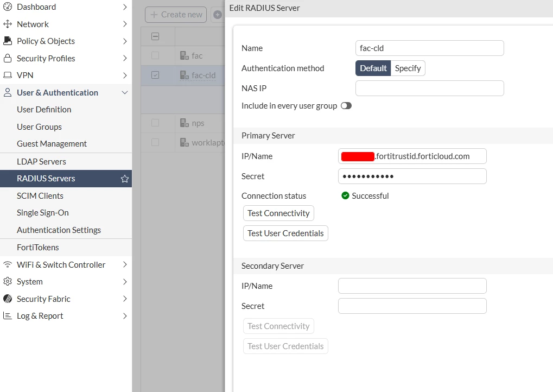The height and width of the screenshot is (392, 553).
Task: Click the Security Fabric icon
Action: pos(8,299)
